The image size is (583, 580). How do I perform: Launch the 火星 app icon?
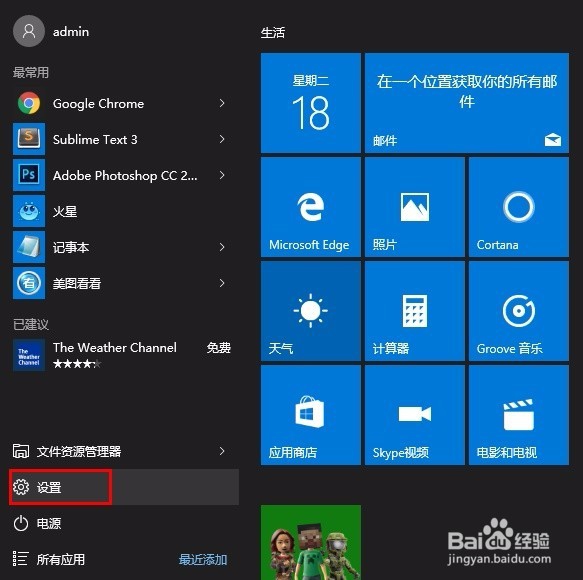tap(29, 211)
